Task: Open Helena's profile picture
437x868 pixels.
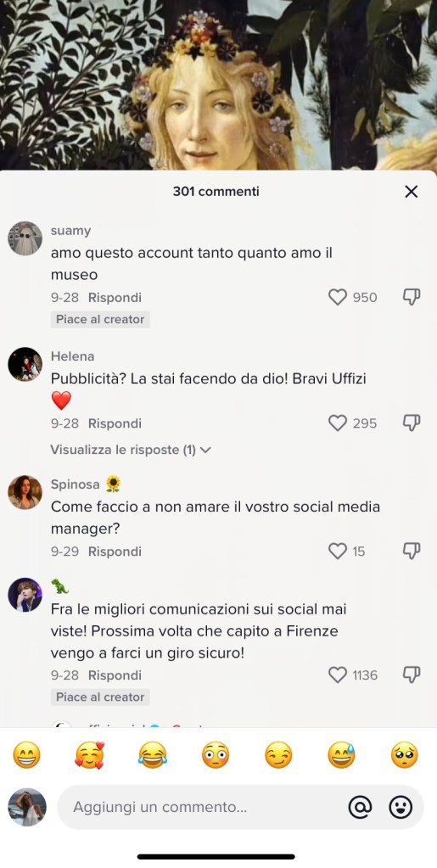Action: tap(25, 364)
